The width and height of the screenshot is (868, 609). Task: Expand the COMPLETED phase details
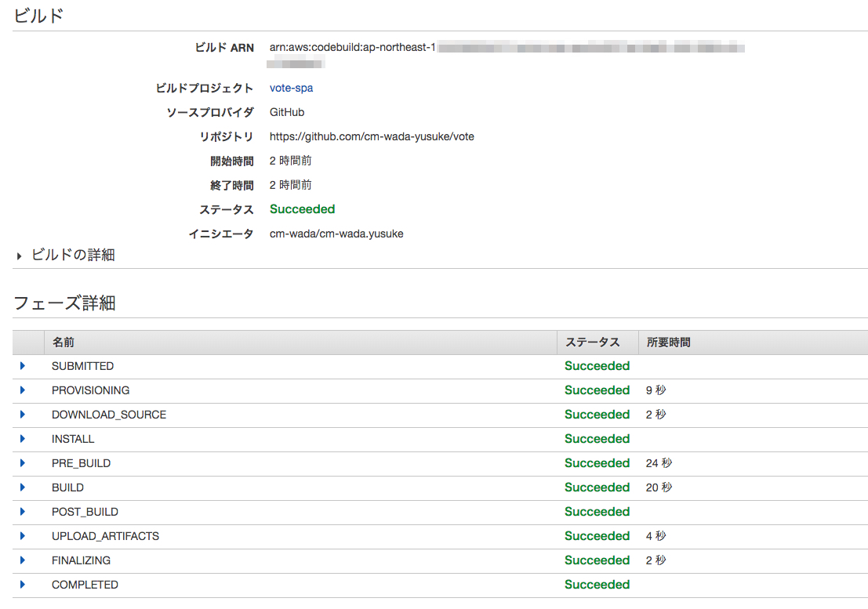22,585
